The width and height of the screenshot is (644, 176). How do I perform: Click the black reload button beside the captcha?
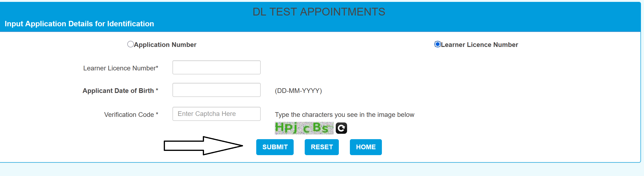(x=341, y=128)
